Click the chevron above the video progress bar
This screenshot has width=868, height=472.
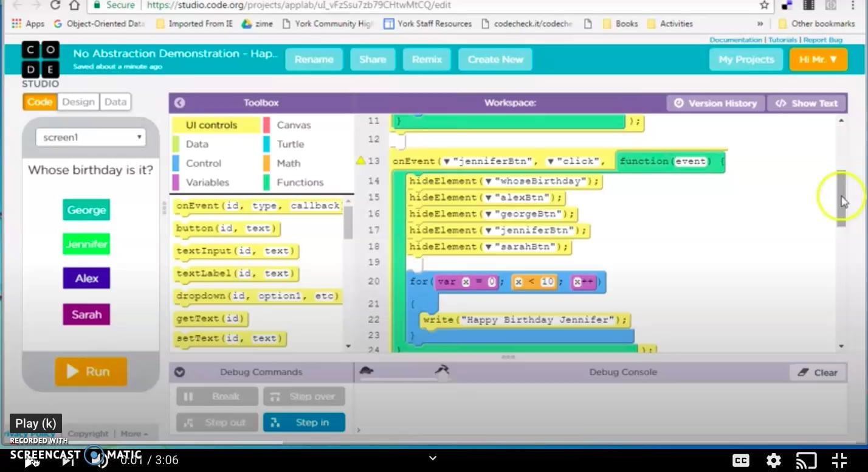(433, 458)
